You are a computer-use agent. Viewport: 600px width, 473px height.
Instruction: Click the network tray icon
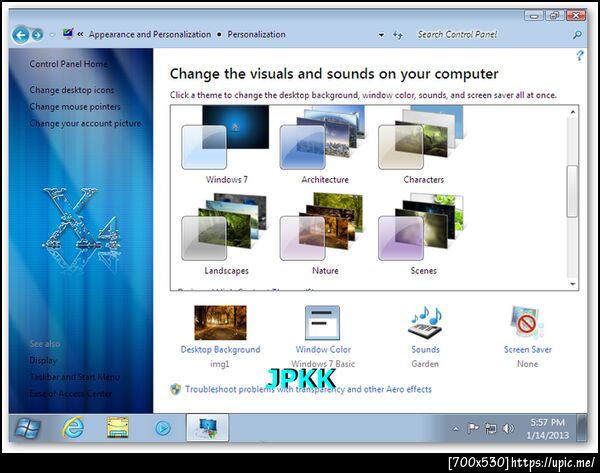(x=491, y=428)
